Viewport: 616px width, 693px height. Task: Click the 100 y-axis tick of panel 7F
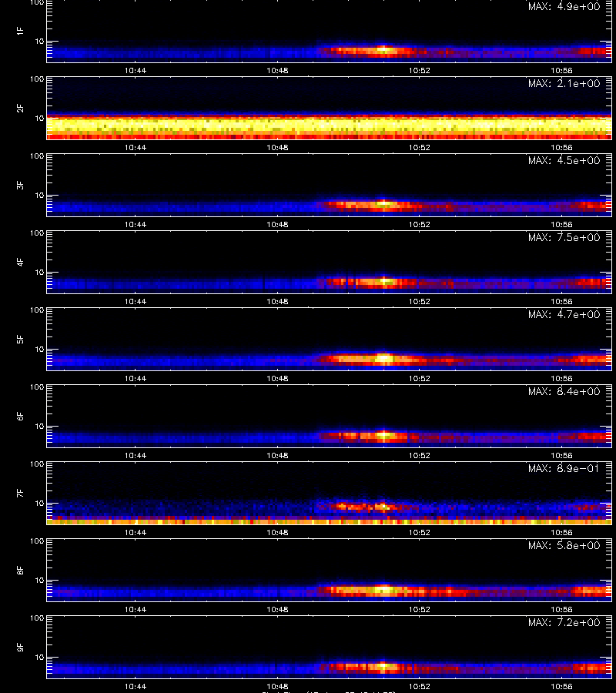point(37,464)
